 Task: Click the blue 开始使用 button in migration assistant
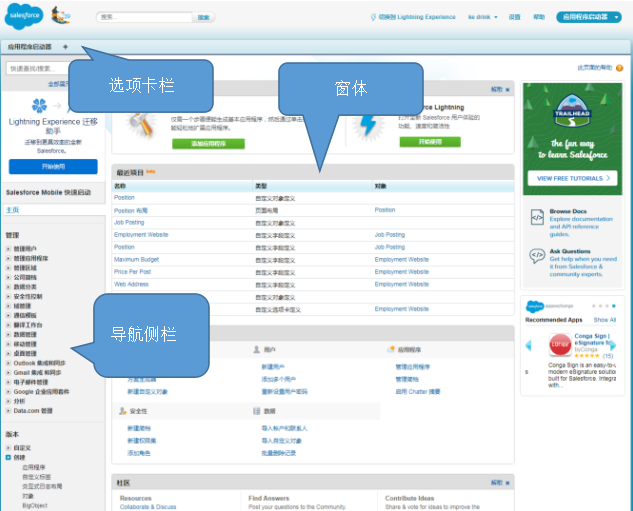(53, 167)
